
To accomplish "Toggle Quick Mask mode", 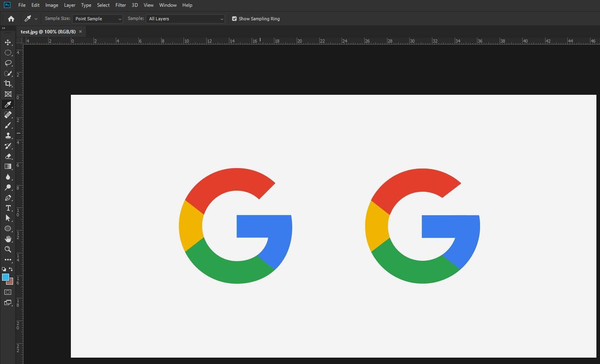I will pyautogui.click(x=8, y=292).
